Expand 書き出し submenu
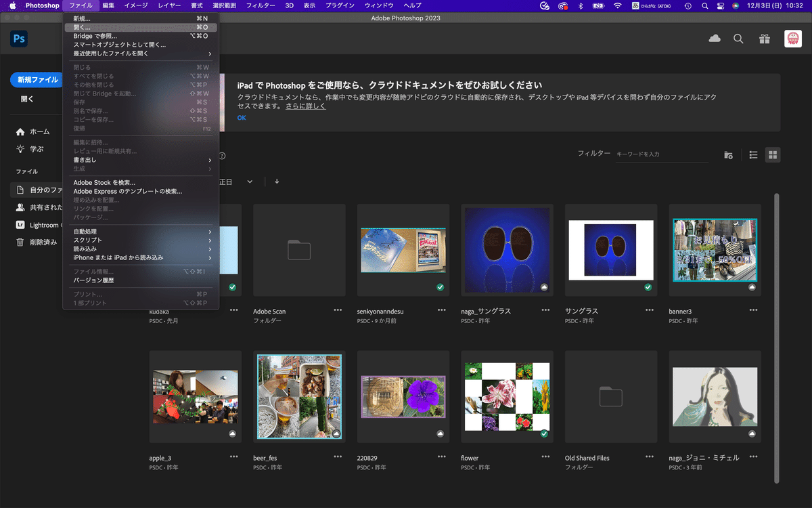The height and width of the screenshot is (508, 812). (141, 160)
